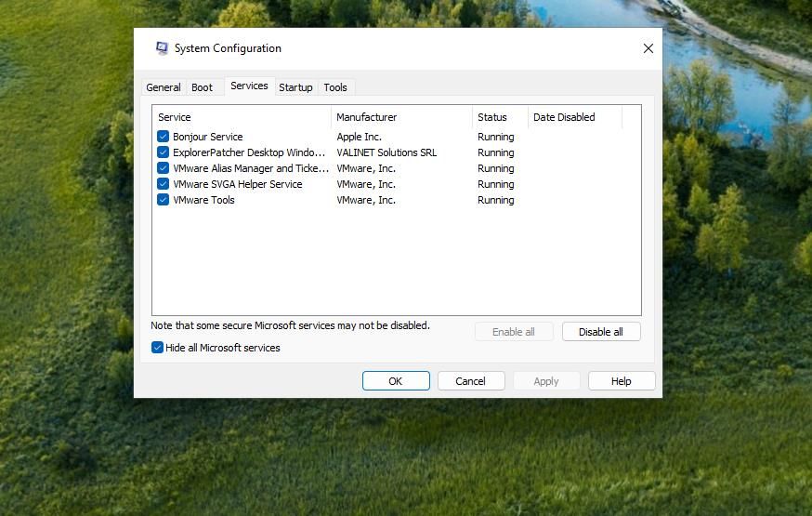Switch to the General tab
The image size is (812, 516).
click(164, 87)
